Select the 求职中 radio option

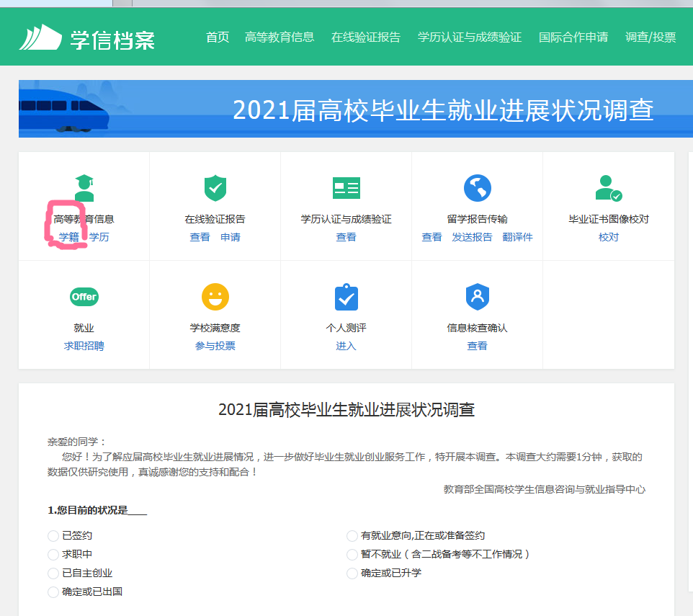tap(53, 555)
